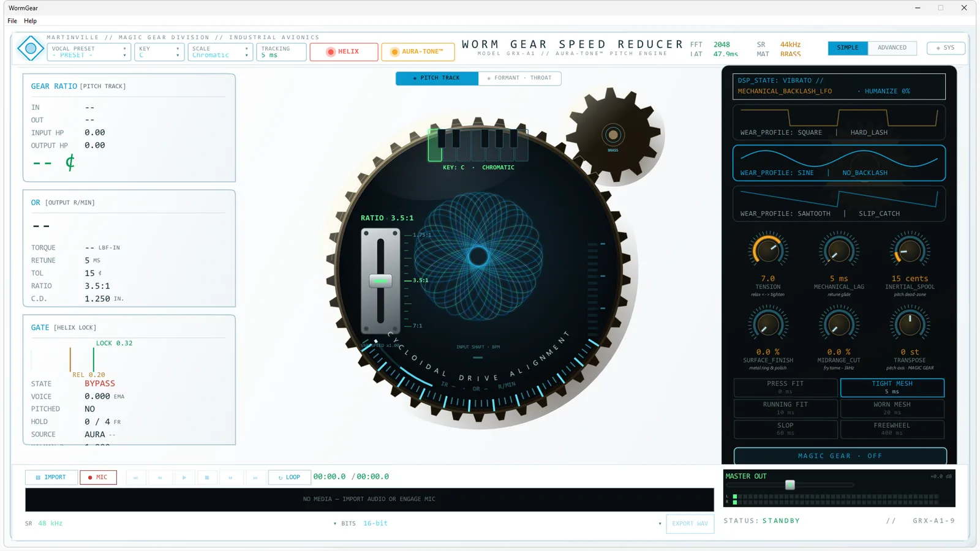Click the fast-forward transport button

coord(231,478)
